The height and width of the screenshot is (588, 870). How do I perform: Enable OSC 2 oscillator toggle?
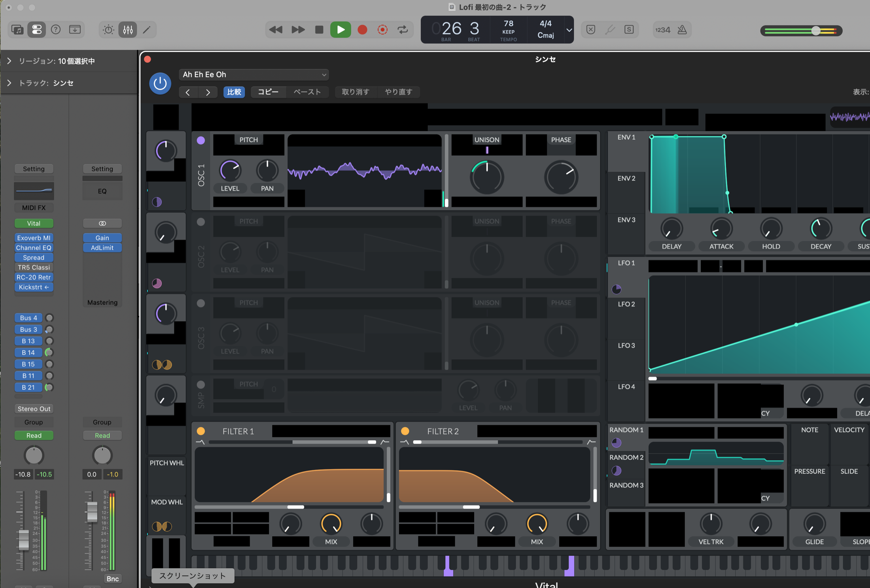(201, 222)
